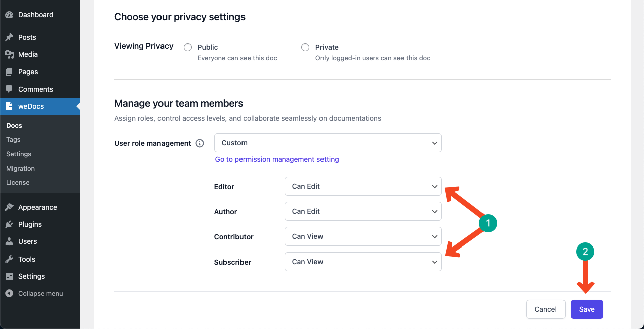Click the info icon beside User role management
The image size is (644, 329).
(200, 143)
